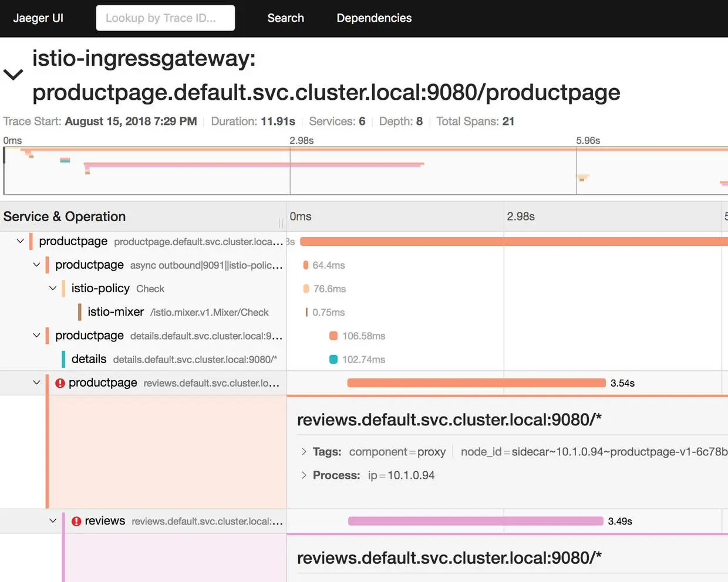This screenshot has height=582, width=728.
Task: Click the pink 3.49s reviews span bar
Action: coord(476,521)
